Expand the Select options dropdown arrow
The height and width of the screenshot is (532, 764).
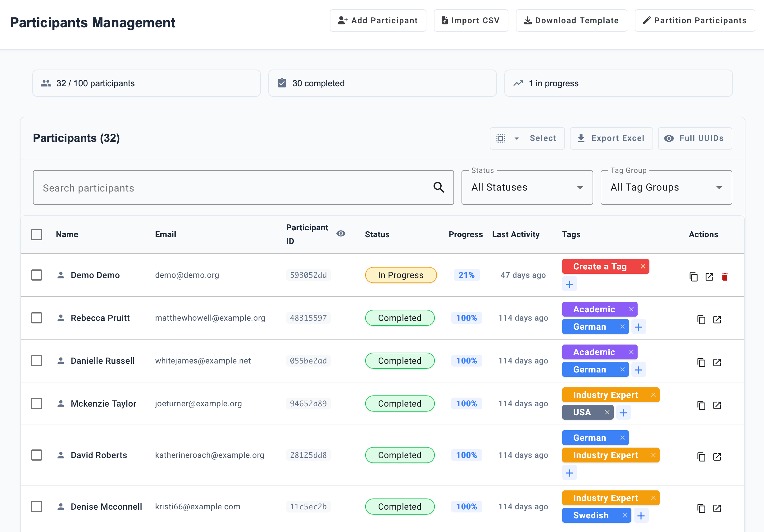(x=516, y=138)
